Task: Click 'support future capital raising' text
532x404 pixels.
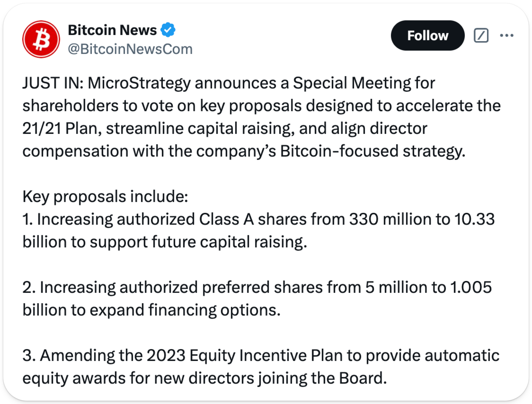Action: pyautogui.click(x=198, y=242)
